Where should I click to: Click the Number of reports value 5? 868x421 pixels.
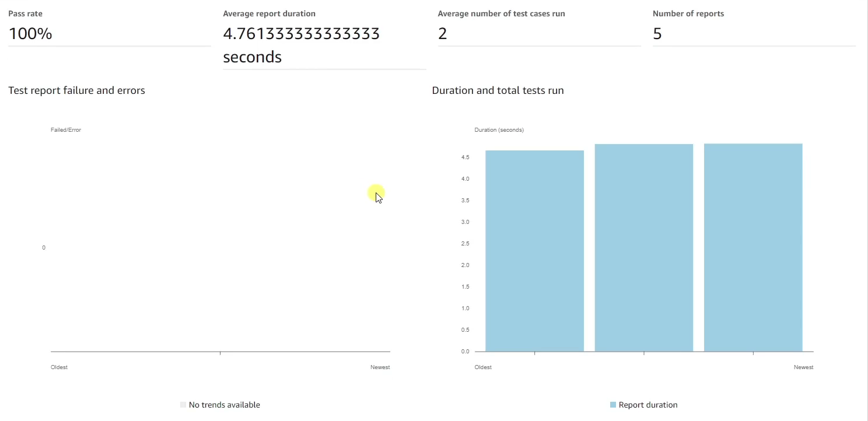tap(657, 34)
